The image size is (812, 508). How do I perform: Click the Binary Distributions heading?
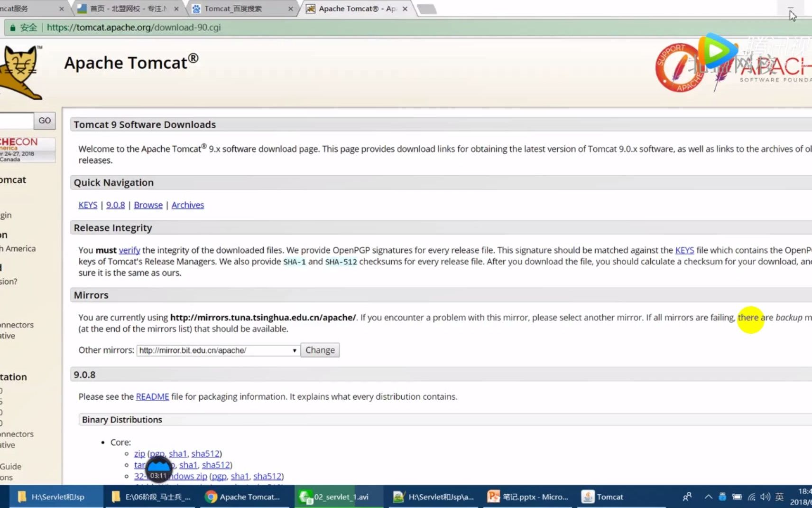122,420
